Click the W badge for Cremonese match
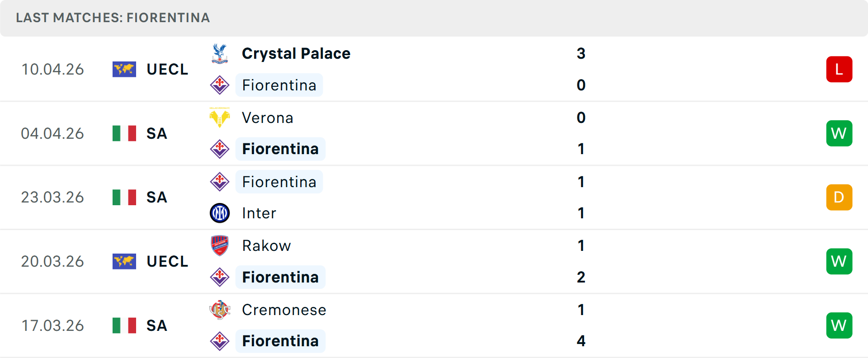This screenshot has width=868, height=358. point(839,325)
